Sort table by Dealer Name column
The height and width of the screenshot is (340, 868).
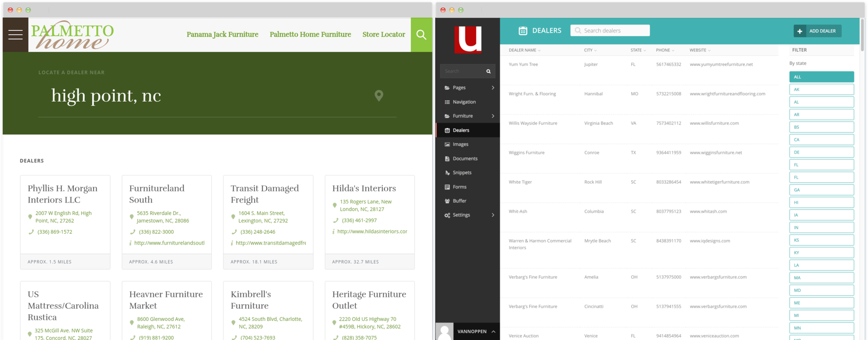tap(524, 50)
